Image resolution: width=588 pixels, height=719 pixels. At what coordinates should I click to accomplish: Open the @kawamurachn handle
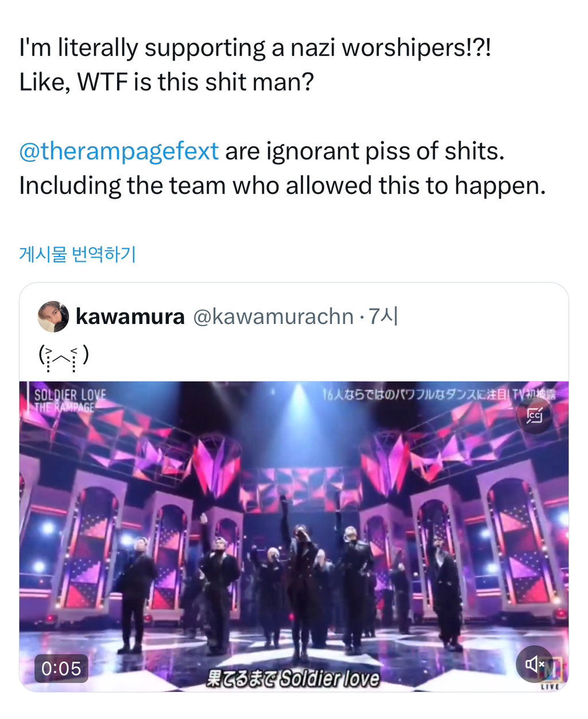[x=273, y=316]
